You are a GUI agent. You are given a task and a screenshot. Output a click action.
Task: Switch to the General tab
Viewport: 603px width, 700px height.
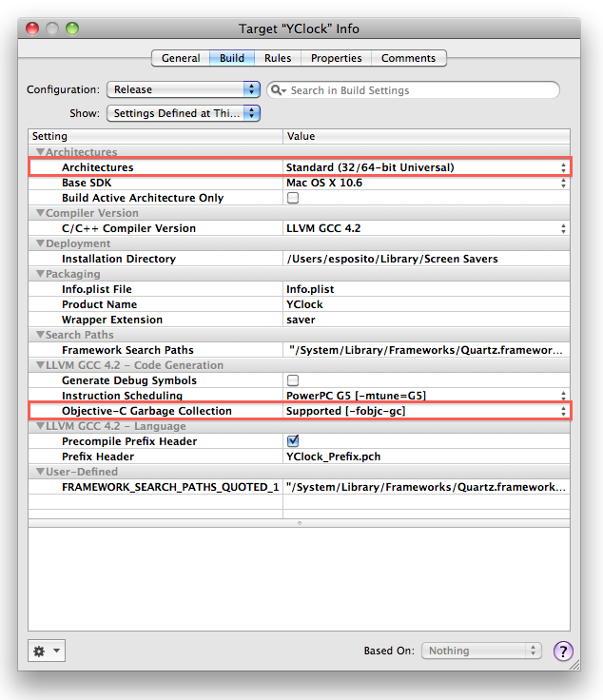click(181, 58)
